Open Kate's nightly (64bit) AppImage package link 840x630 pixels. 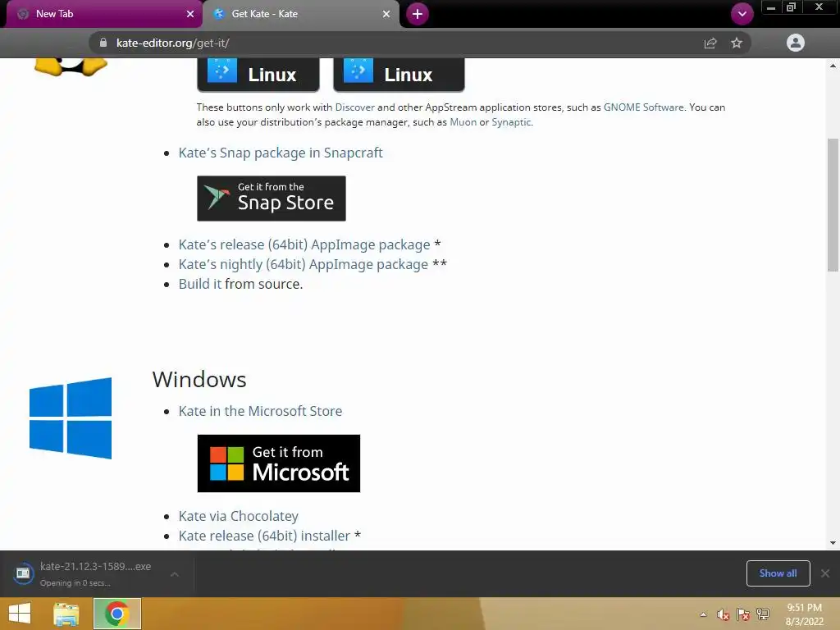point(304,265)
